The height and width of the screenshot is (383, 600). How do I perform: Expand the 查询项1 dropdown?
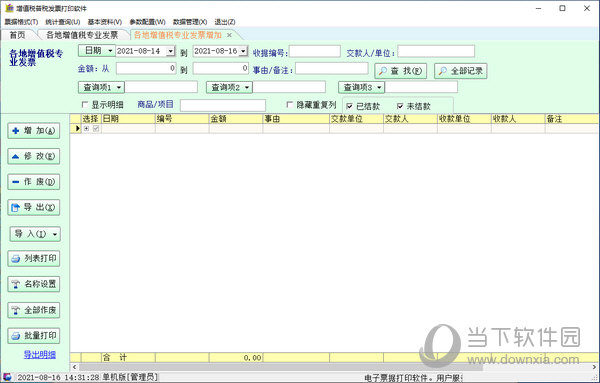click(x=119, y=88)
